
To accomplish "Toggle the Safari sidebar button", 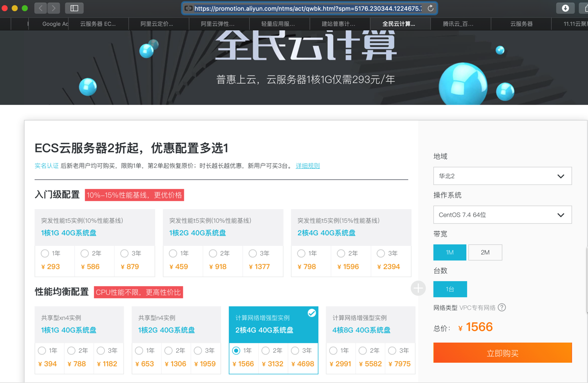I will (x=74, y=8).
